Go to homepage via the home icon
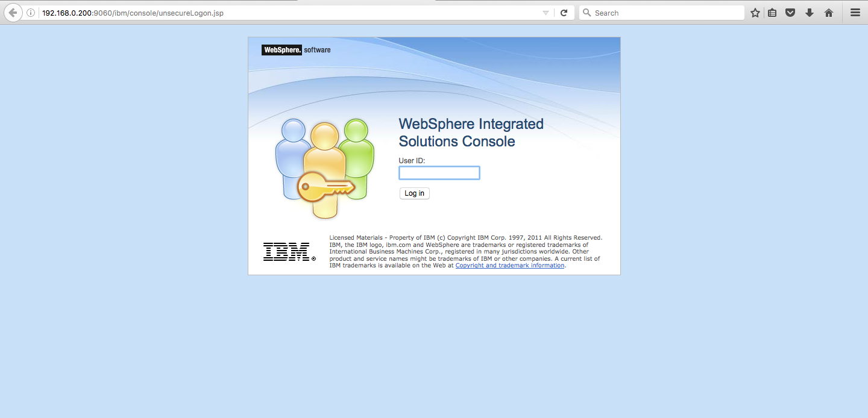The width and height of the screenshot is (868, 418). click(x=829, y=12)
